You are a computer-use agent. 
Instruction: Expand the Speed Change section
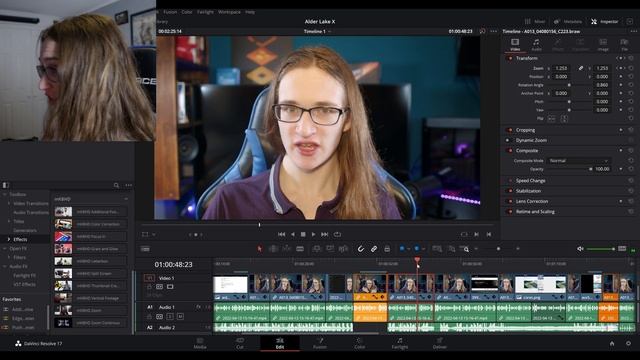pos(530,181)
